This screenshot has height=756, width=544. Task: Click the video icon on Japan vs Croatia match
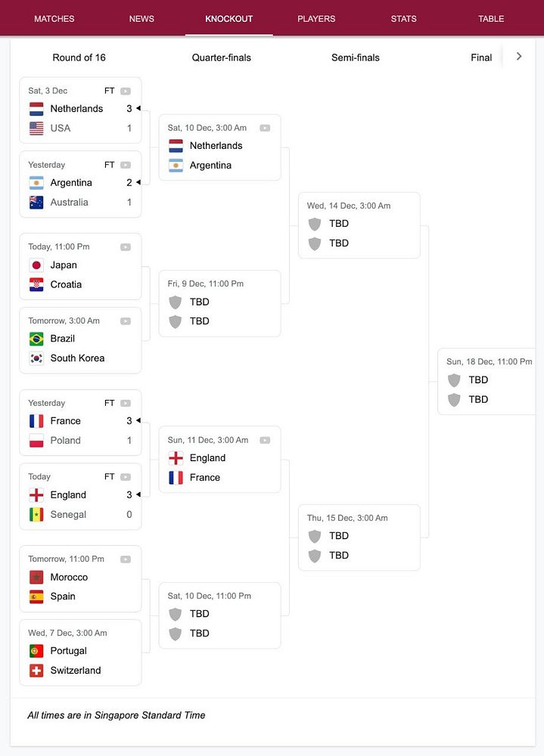pos(126,247)
